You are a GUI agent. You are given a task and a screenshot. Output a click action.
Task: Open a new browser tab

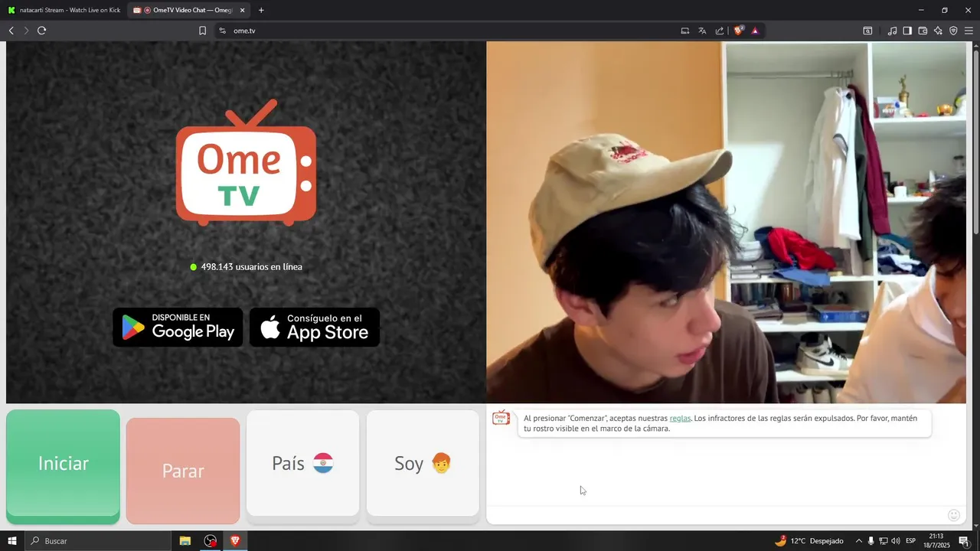click(261, 10)
